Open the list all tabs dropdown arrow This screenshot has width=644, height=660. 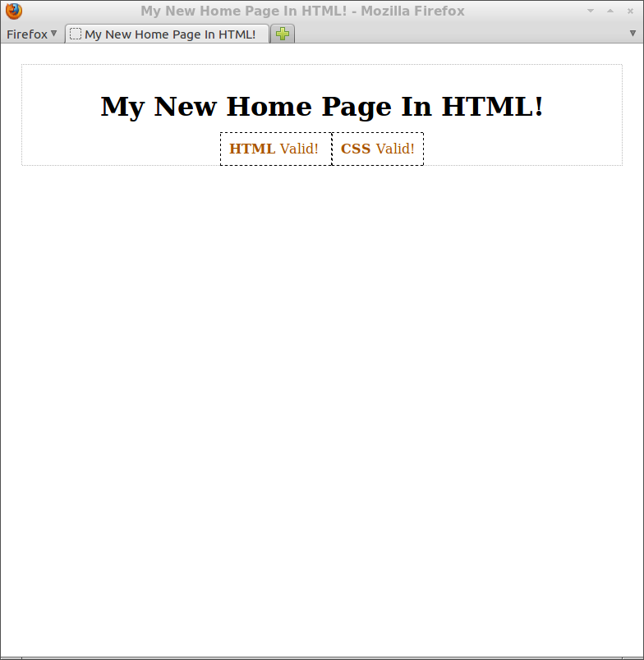[x=632, y=34]
